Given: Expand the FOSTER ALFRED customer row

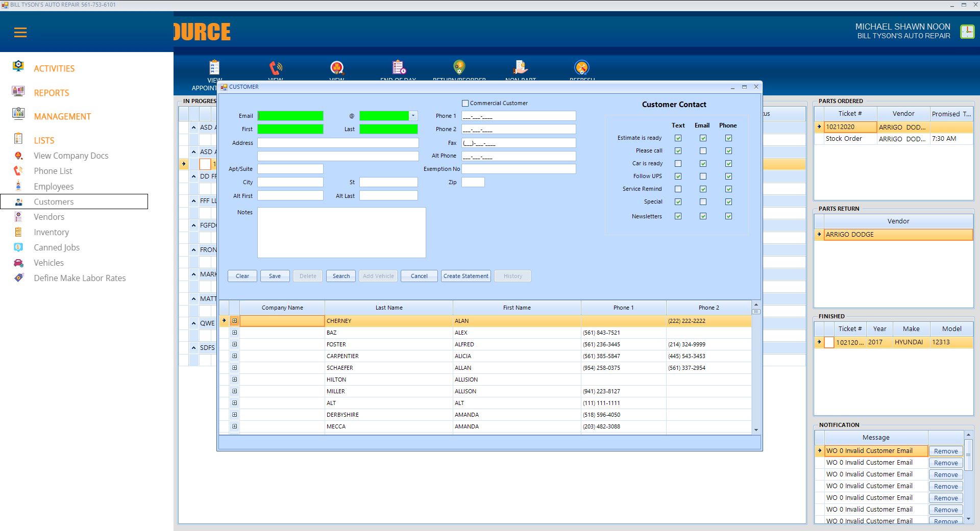Looking at the screenshot, I should pyautogui.click(x=234, y=344).
